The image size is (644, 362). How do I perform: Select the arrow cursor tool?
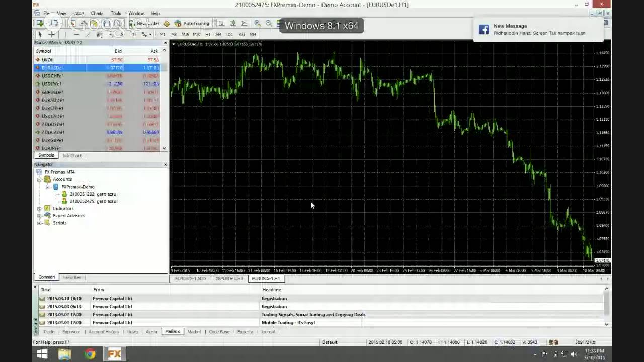[x=40, y=34]
